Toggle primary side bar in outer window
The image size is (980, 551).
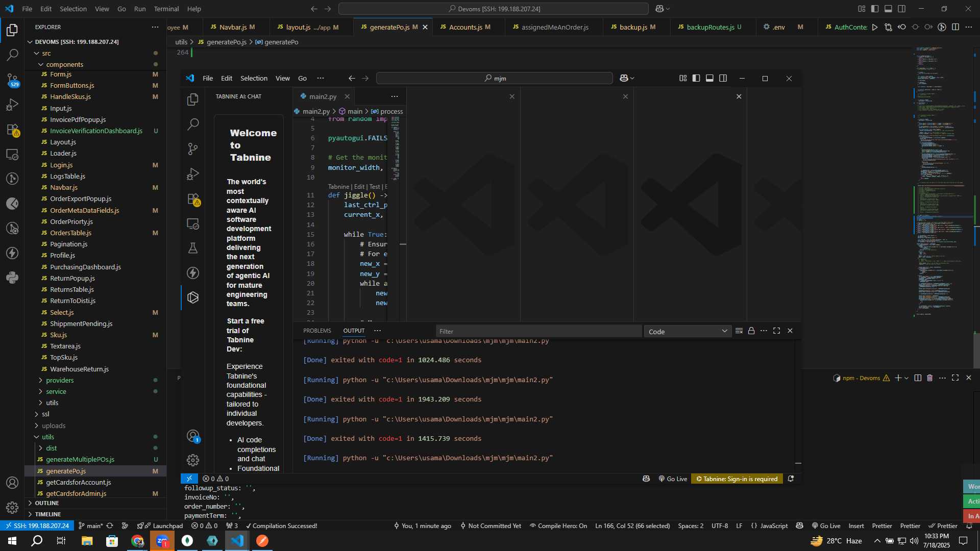click(875, 9)
